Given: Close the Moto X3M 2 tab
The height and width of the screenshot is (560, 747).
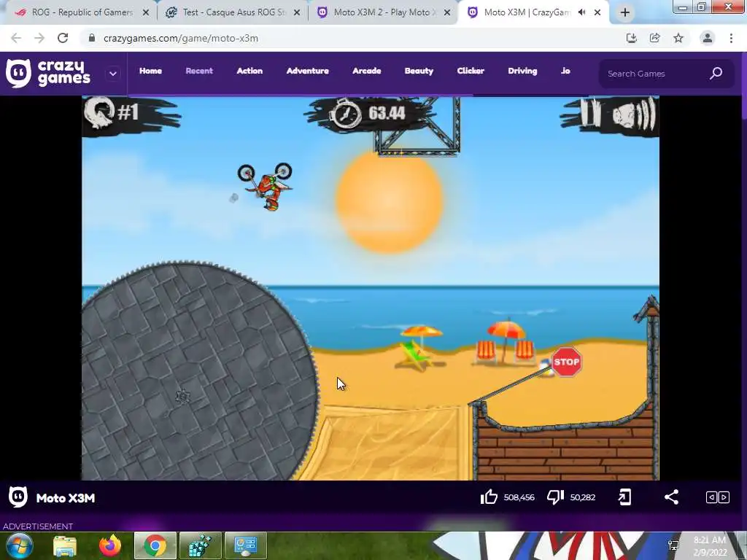Looking at the screenshot, I should [447, 13].
